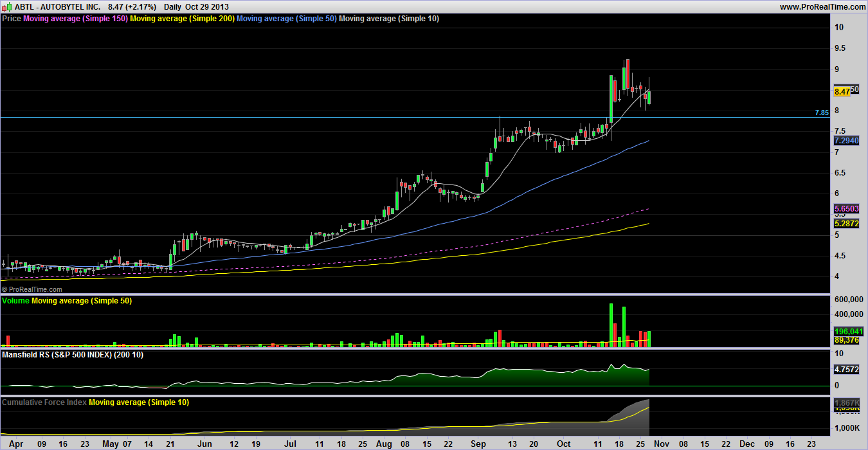This screenshot has width=868, height=450.
Task: Select the blue Moving average (Simple 50) legend
Action: [x=286, y=19]
